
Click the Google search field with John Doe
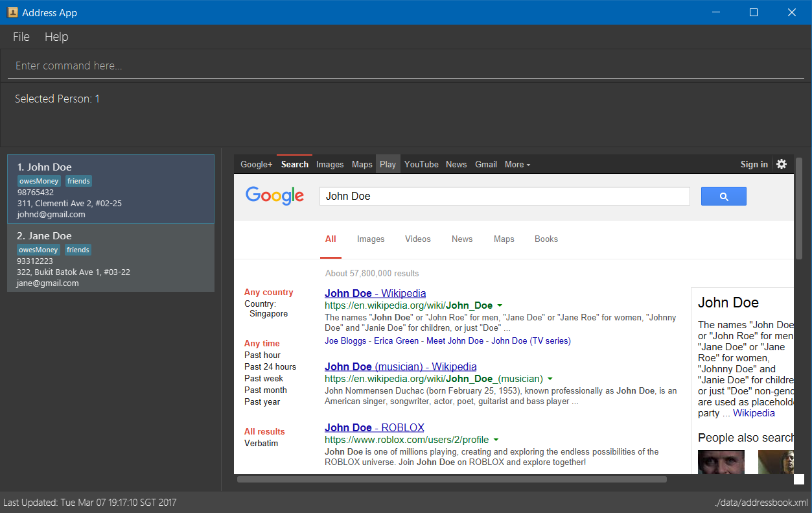[x=505, y=197]
